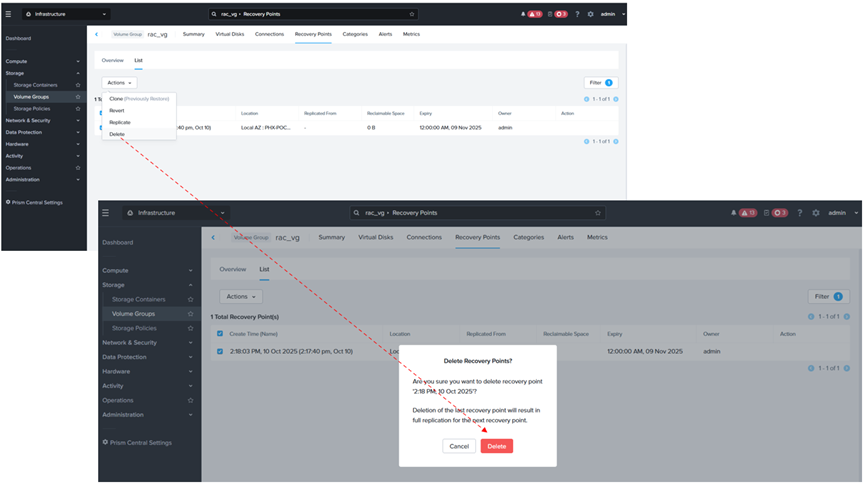
Task: Bookmark the search with the star in lower search bar
Action: [x=598, y=213]
